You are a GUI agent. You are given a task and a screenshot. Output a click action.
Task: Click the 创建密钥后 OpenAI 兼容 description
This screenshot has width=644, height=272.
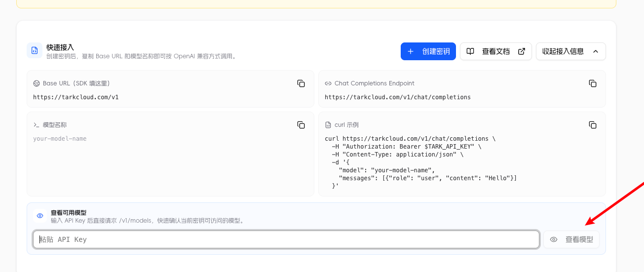point(142,56)
